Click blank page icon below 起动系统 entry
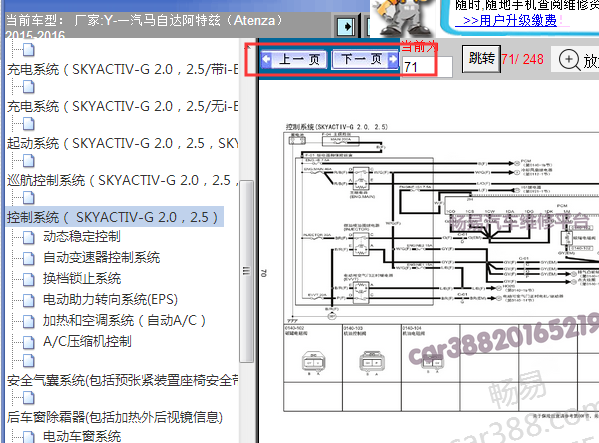The width and height of the screenshot is (599, 443). tap(29, 161)
